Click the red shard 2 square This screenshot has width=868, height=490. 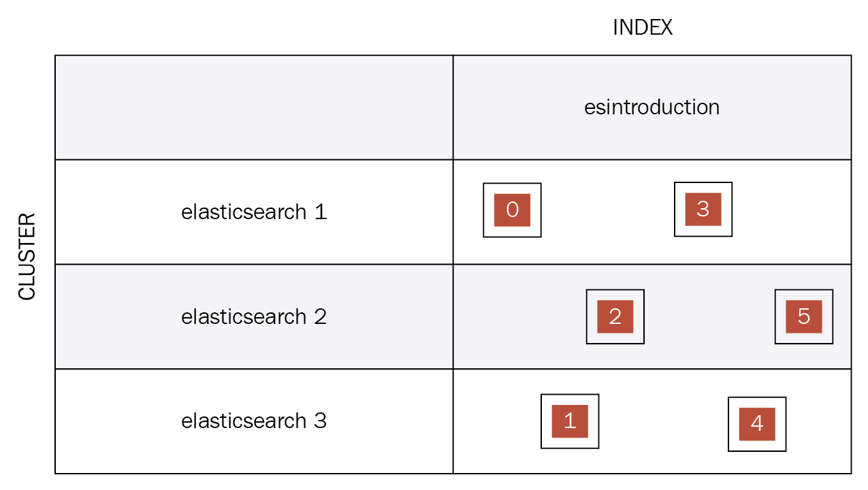[x=615, y=316]
